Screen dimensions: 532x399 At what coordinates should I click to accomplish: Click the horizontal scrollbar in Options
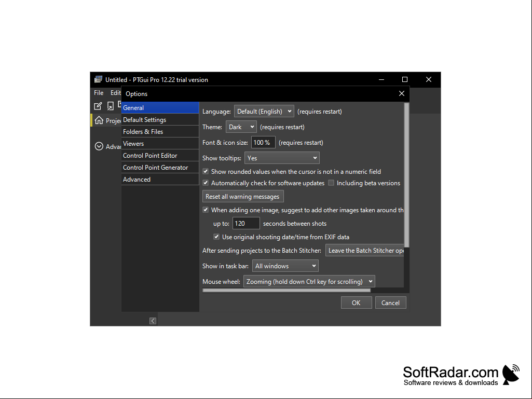(287, 291)
